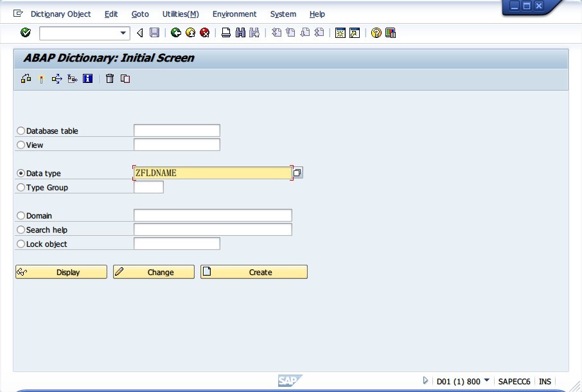Click the Print icon

tap(226, 33)
